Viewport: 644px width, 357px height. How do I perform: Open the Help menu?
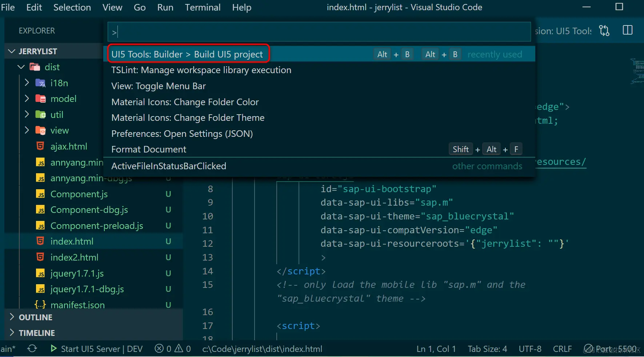tap(242, 7)
